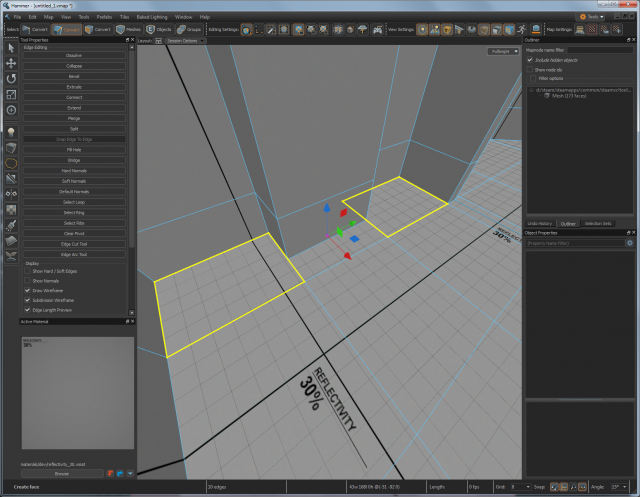Click the Extrude button

click(x=74, y=87)
